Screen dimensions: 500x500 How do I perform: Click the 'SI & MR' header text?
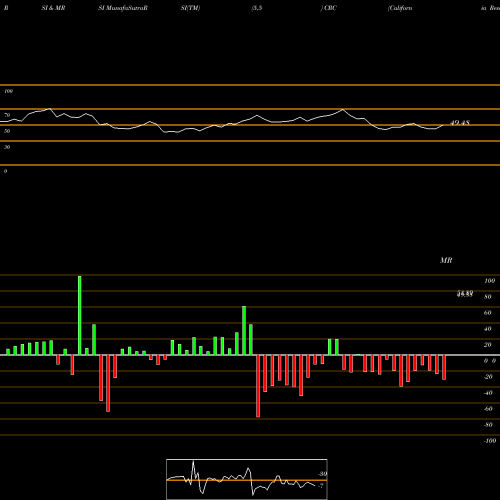[53, 8]
